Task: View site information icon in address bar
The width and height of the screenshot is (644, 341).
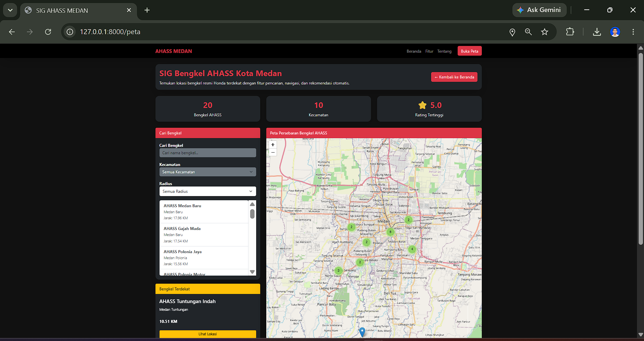Action: tap(70, 32)
